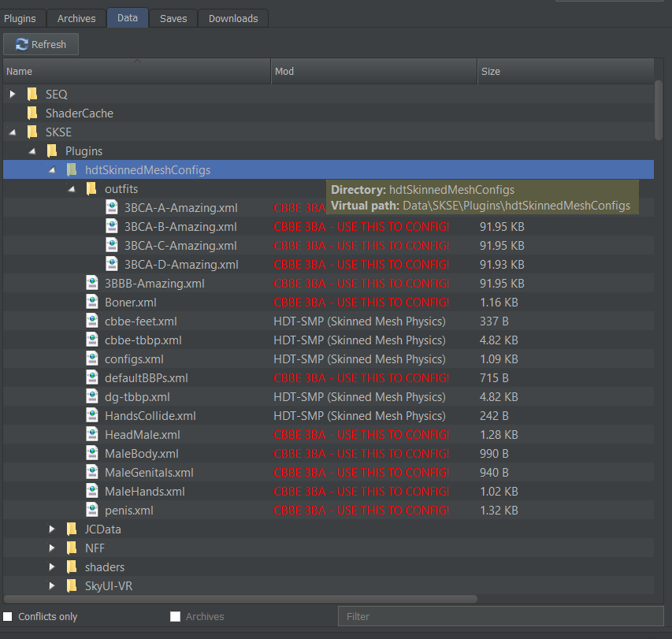Click the SEQ folder icon
Screen dimensions: 672x639
[32, 94]
